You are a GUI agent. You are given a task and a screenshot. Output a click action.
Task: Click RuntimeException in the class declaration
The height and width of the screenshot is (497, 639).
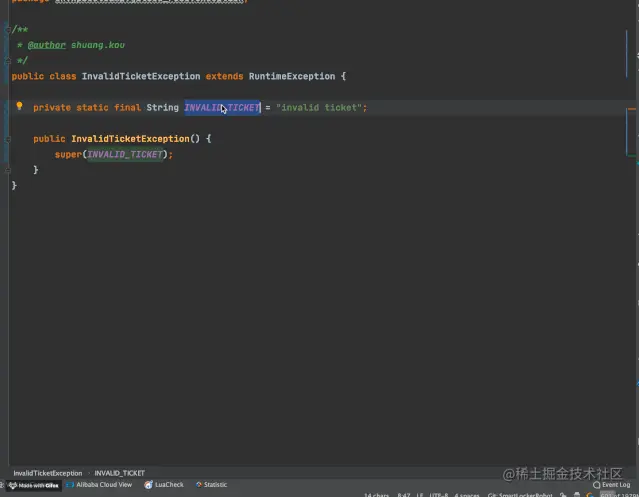click(x=292, y=76)
